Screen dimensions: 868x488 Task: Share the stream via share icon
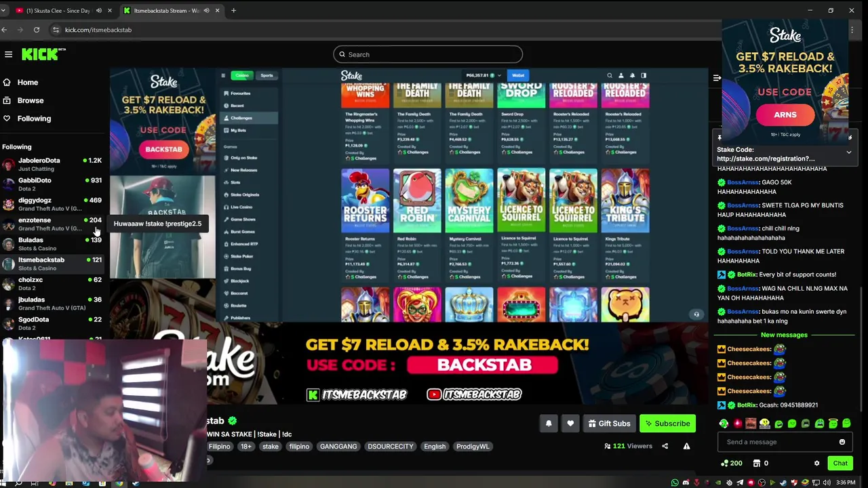[x=665, y=446]
